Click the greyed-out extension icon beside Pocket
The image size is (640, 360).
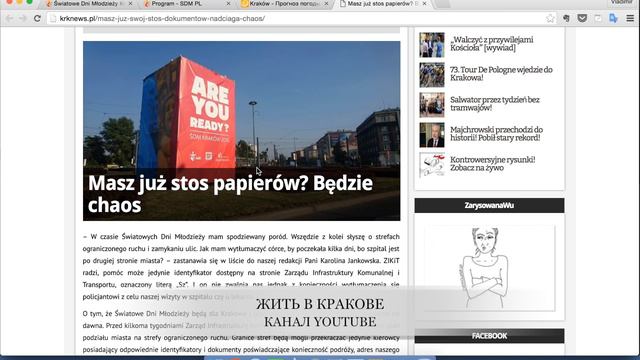click(598, 18)
